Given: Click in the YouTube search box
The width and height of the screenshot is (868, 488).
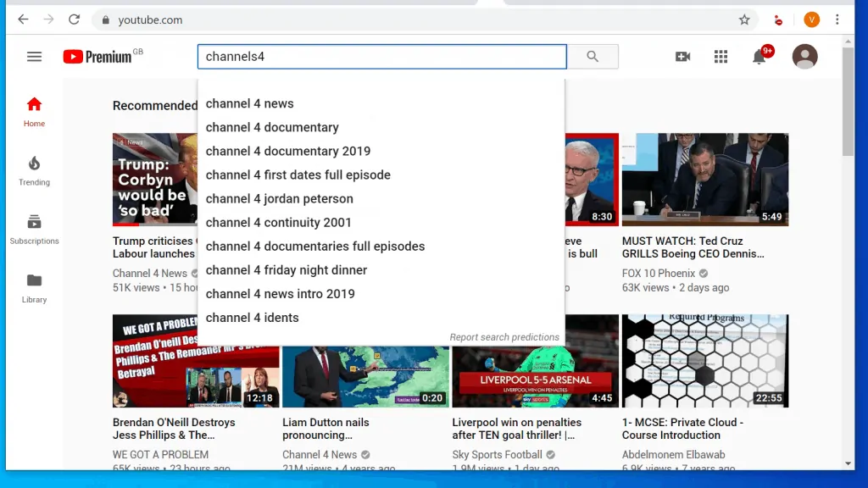Looking at the screenshot, I should 382,57.
